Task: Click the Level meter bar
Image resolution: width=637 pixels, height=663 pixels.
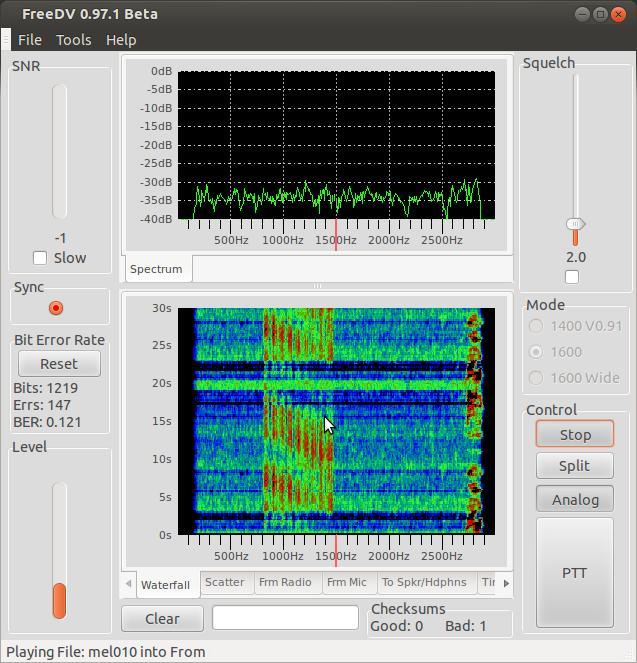Action: [x=60, y=551]
